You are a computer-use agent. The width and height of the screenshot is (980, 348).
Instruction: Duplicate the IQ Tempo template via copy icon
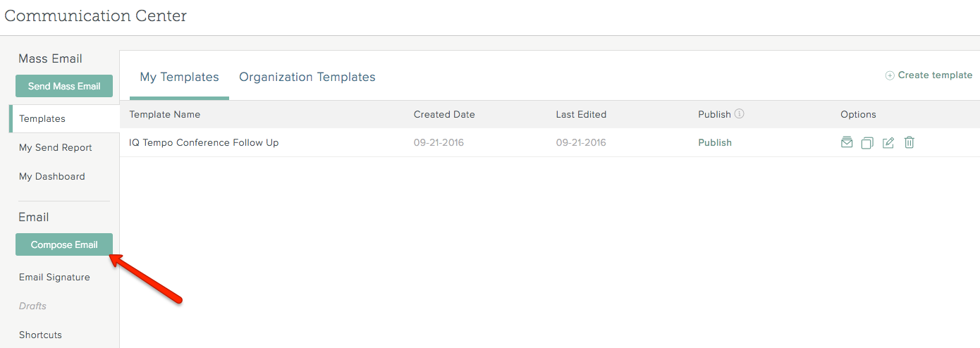[x=867, y=142]
